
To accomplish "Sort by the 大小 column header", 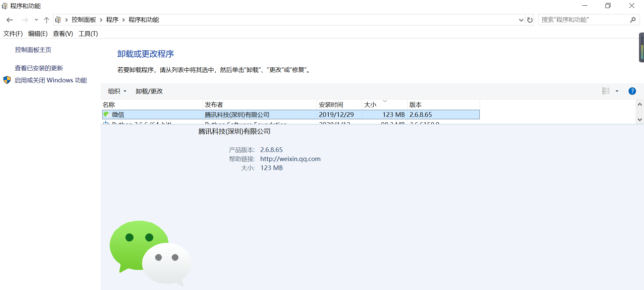I will click(385, 105).
